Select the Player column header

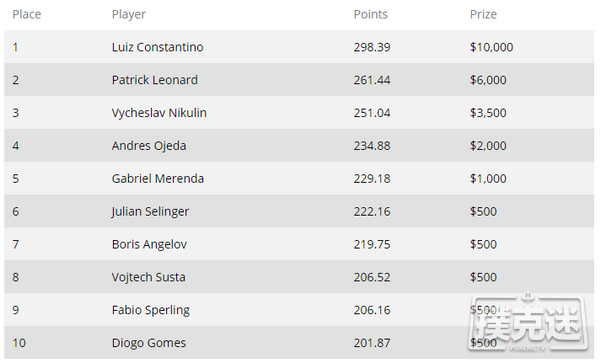coord(129,15)
